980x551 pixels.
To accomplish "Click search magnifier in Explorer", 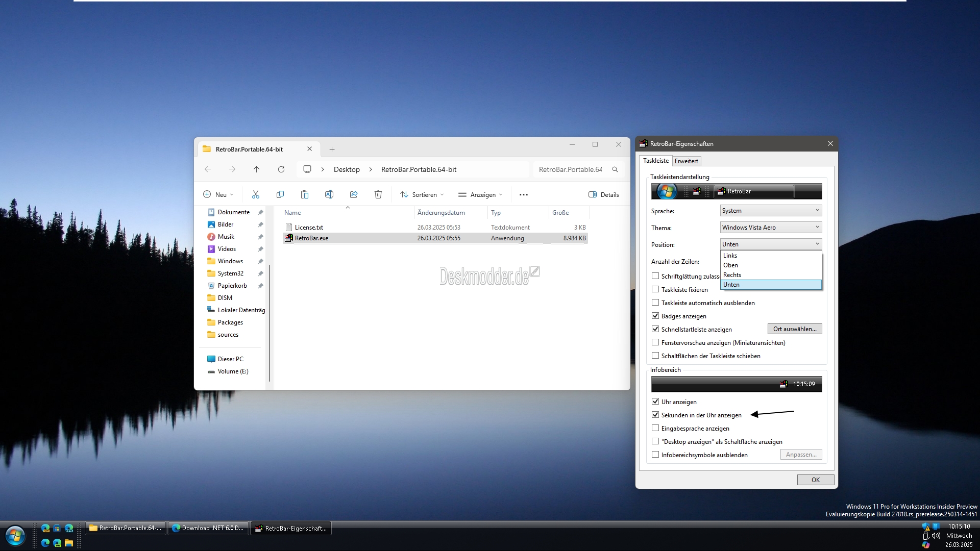I will (x=615, y=169).
